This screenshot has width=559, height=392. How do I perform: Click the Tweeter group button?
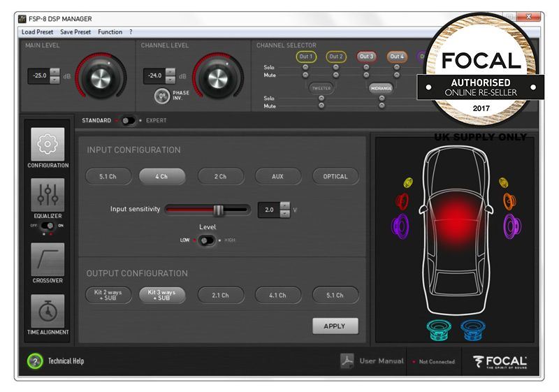pos(321,88)
